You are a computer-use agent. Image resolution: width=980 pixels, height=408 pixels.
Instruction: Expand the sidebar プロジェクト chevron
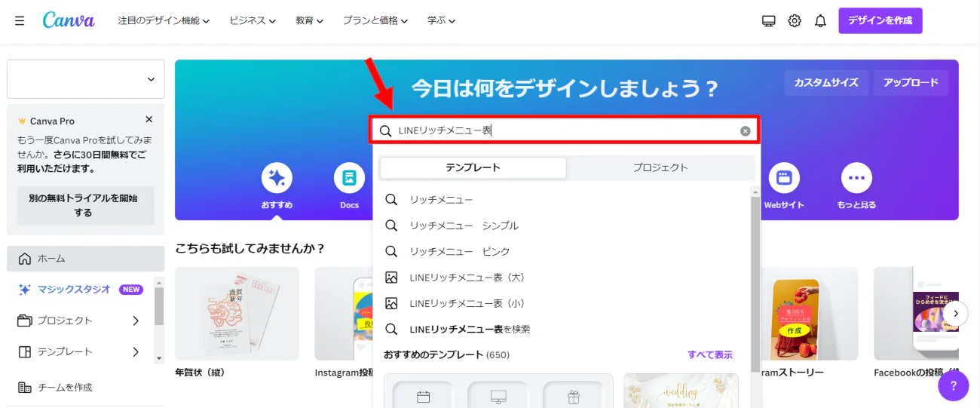[136, 321]
